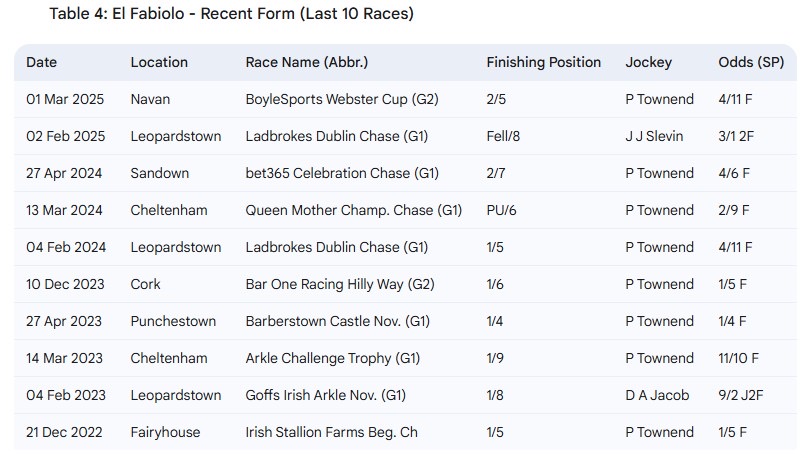
Task: Click the Cork location cell
Action: pos(145,284)
